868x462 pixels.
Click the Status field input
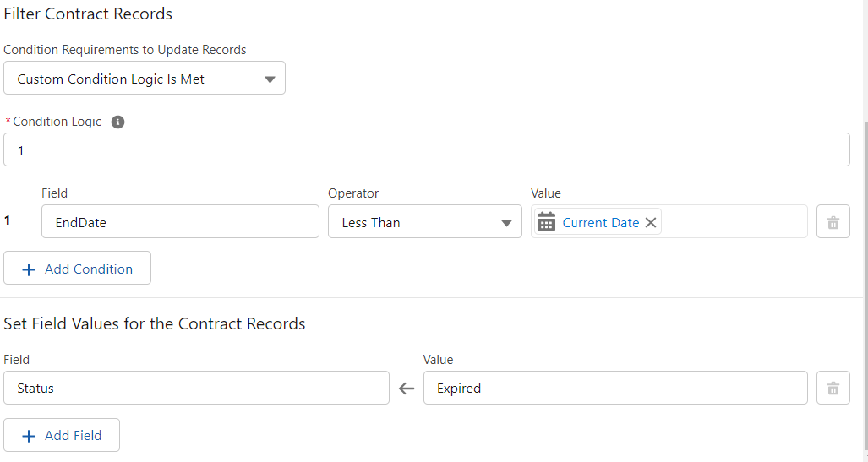point(196,389)
